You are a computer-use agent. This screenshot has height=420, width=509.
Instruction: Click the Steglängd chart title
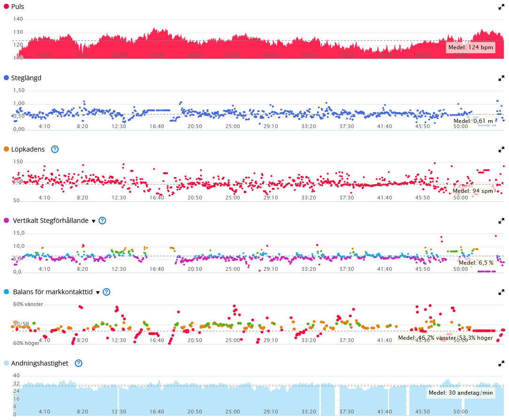coord(26,78)
